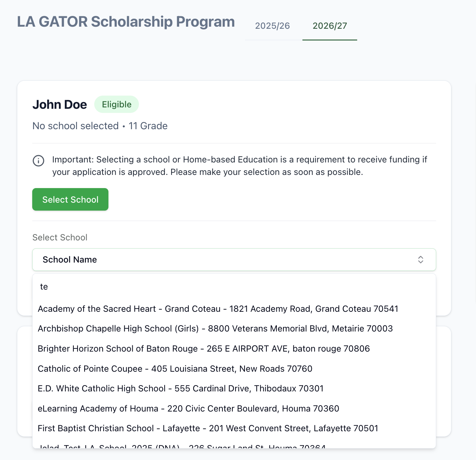This screenshot has width=476, height=460.
Task: Select Brighter Horizon School of Baton Rouge
Action: point(204,349)
